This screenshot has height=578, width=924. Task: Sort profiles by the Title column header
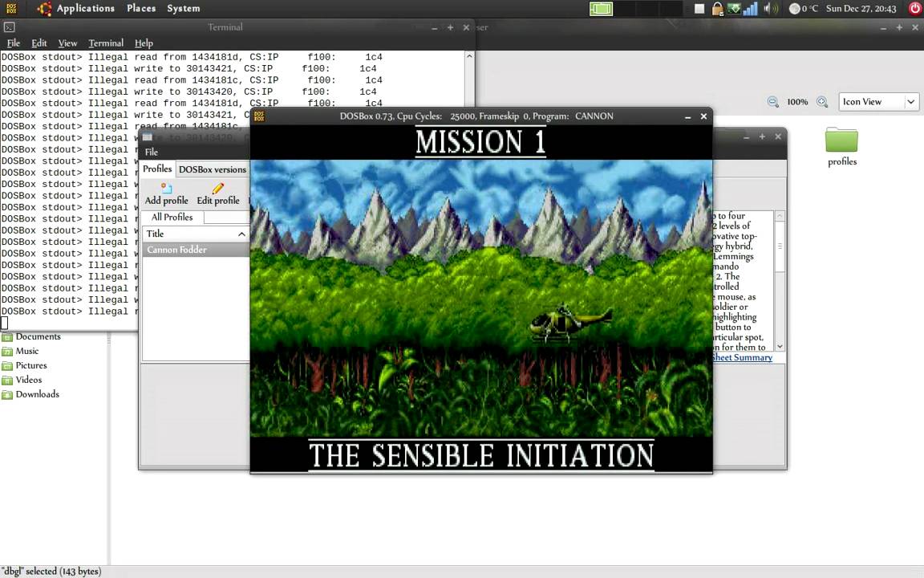click(x=196, y=234)
